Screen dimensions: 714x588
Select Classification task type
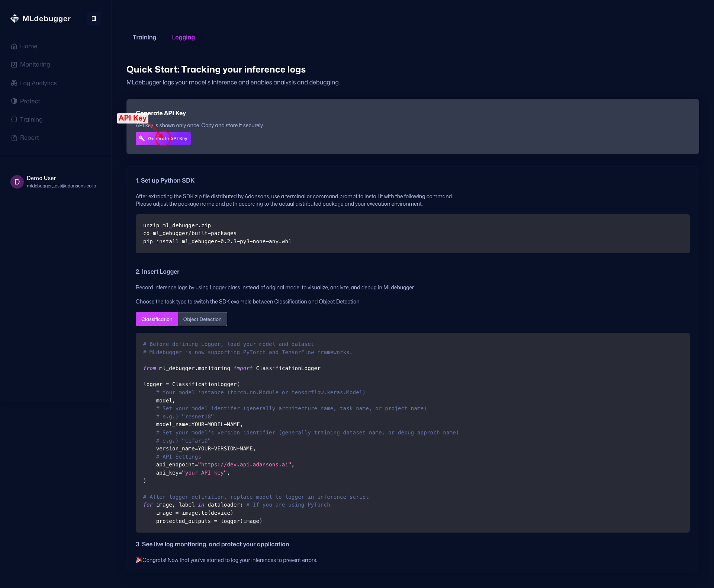[157, 319]
